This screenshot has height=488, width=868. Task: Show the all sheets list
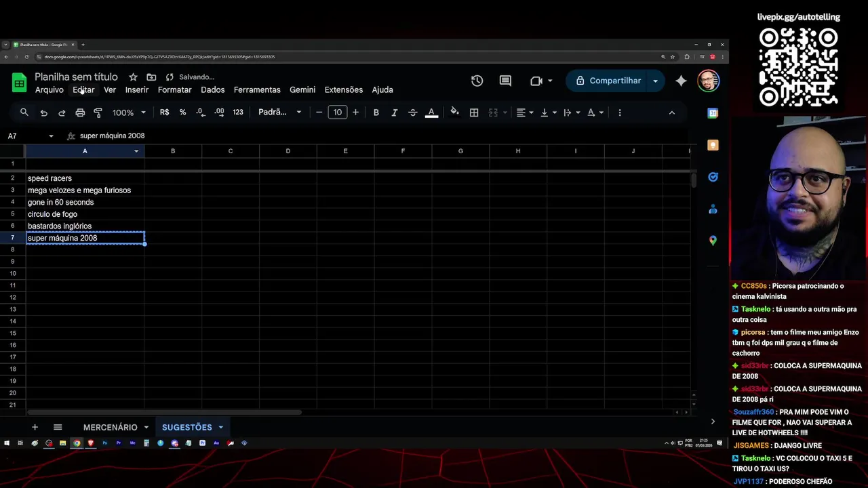pos(58,427)
